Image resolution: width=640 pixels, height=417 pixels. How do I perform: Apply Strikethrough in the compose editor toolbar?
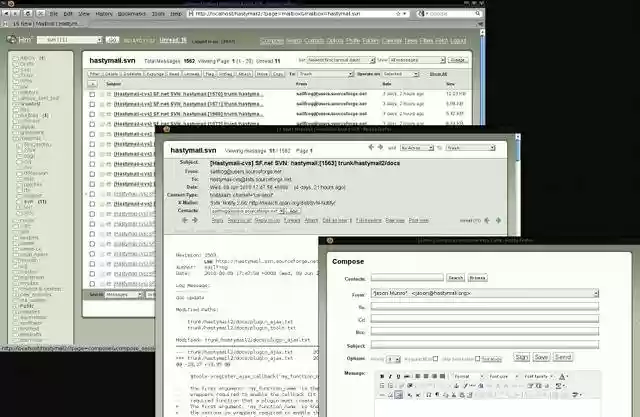tap(407, 376)
